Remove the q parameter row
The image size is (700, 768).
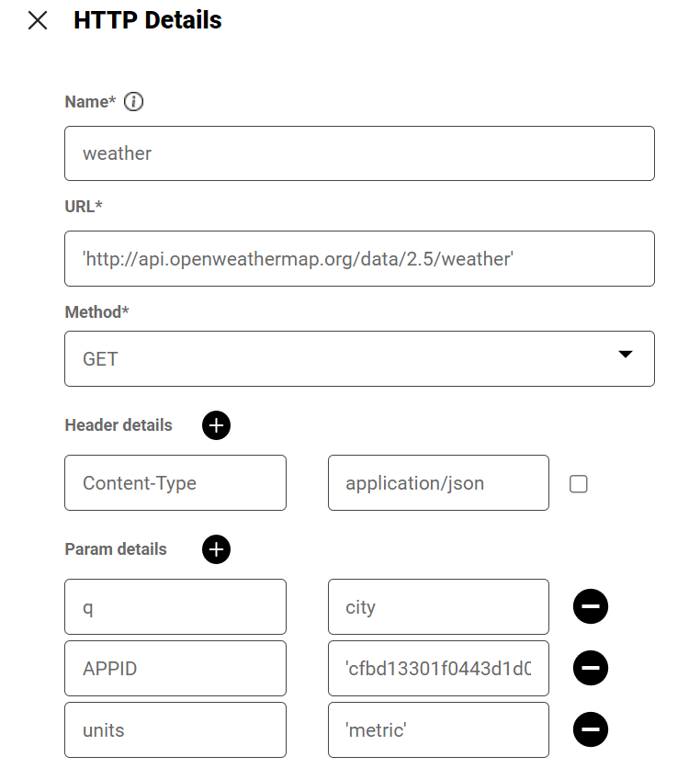(591, 606)
